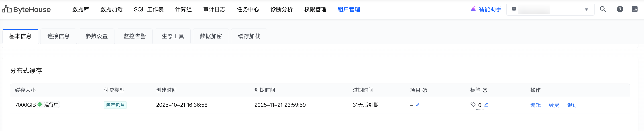Screen dimensions: 644x131
Task: Click the 编辑 link for the cache
Action: (x=535, y=105)
